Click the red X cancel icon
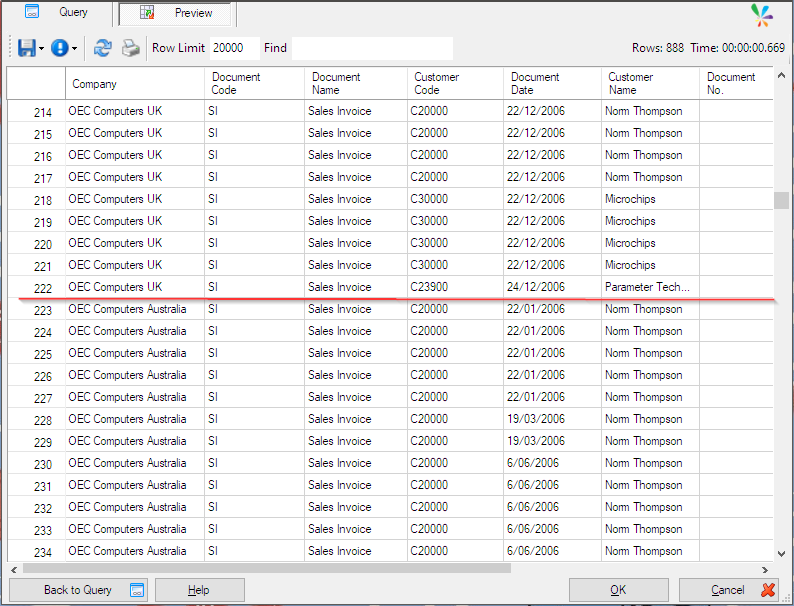The width and height of the screenshot is (794, 606). click(x=768, y=590)
